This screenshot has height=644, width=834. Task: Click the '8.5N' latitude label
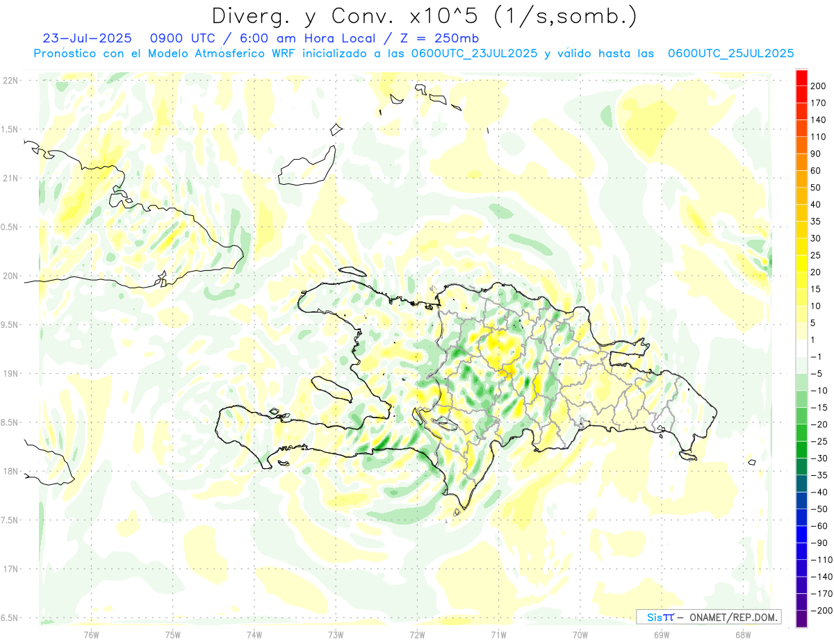coord(10,422)
